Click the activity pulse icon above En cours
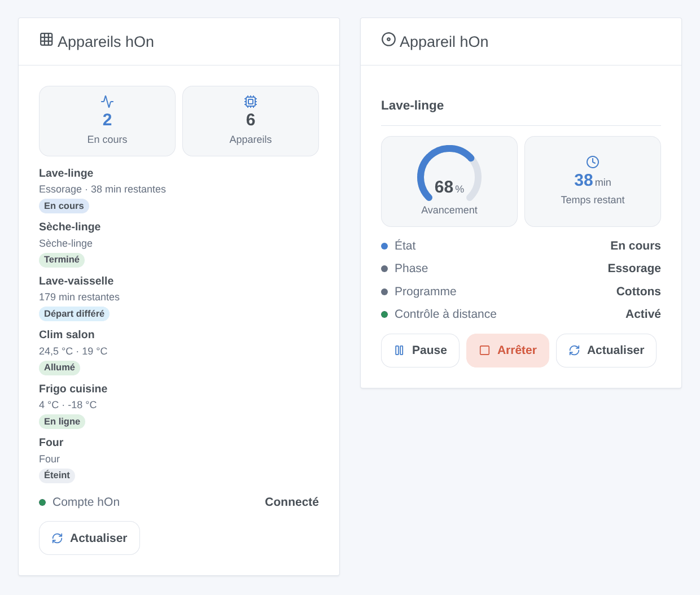700x595 pixels. (107, 102)
